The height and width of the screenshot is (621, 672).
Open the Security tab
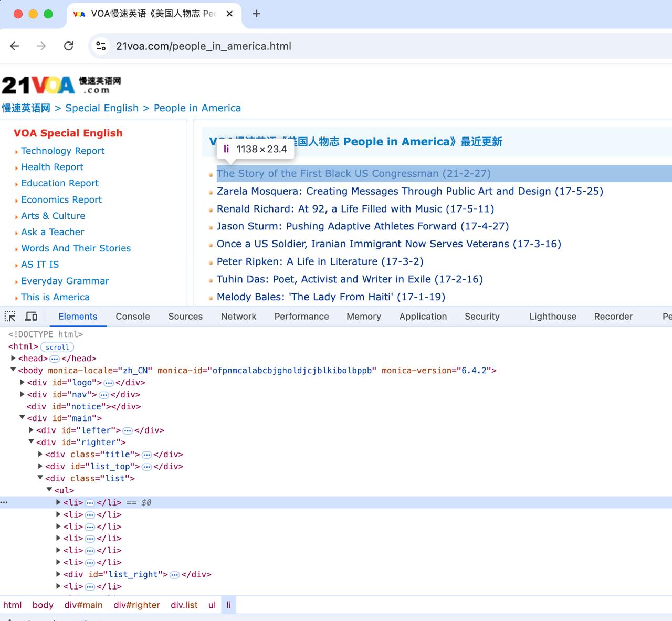[x=482, y=317]
